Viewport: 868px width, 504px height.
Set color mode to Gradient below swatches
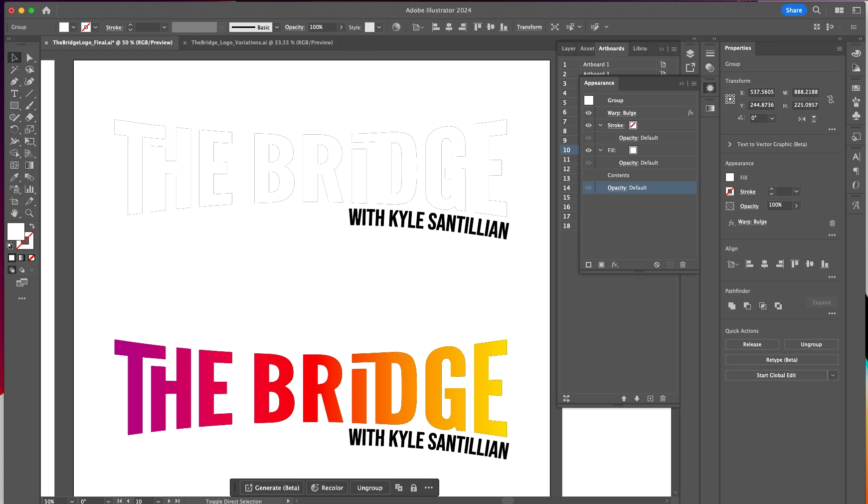pyautogui.click(x=22, y=258)
